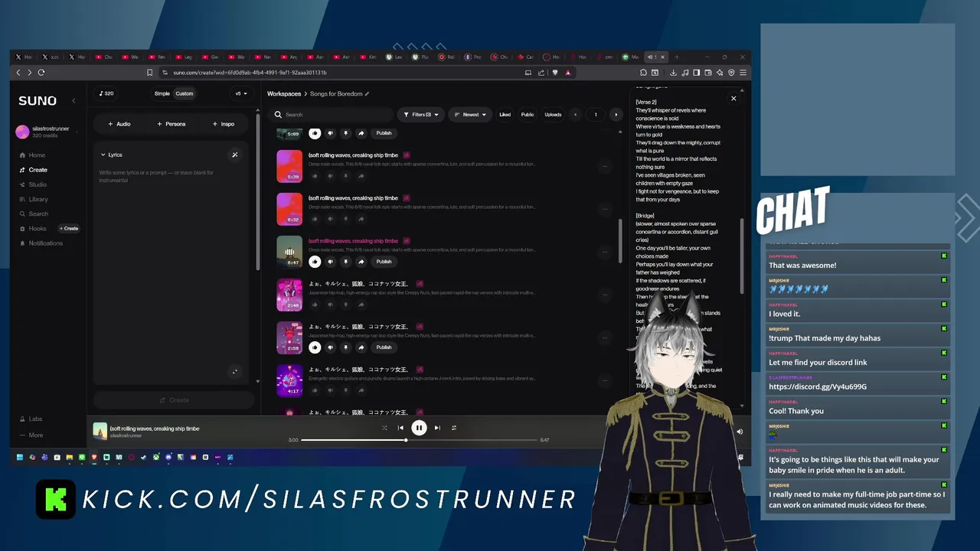Dislike the 6:47 playing song
980x551 pixels.
tap(330, 262)
